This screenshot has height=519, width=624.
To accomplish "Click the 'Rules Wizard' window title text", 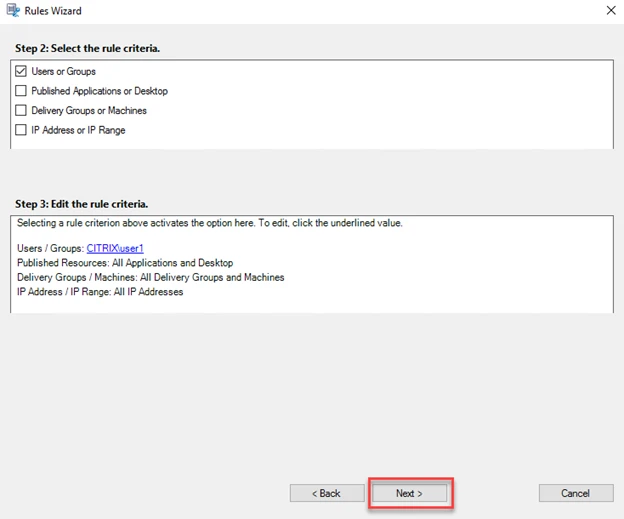I will click(53, 11).
